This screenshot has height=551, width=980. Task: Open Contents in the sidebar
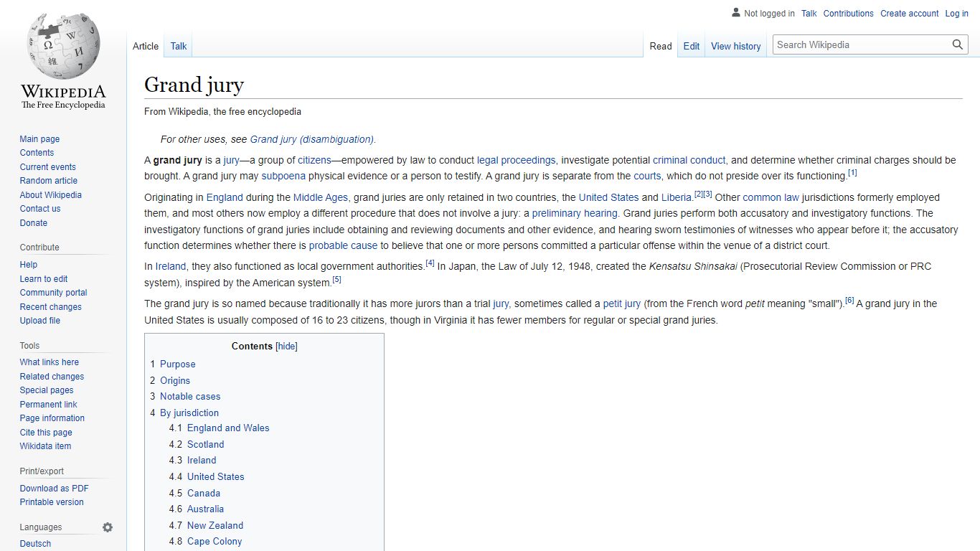click(x=37, y=153)
